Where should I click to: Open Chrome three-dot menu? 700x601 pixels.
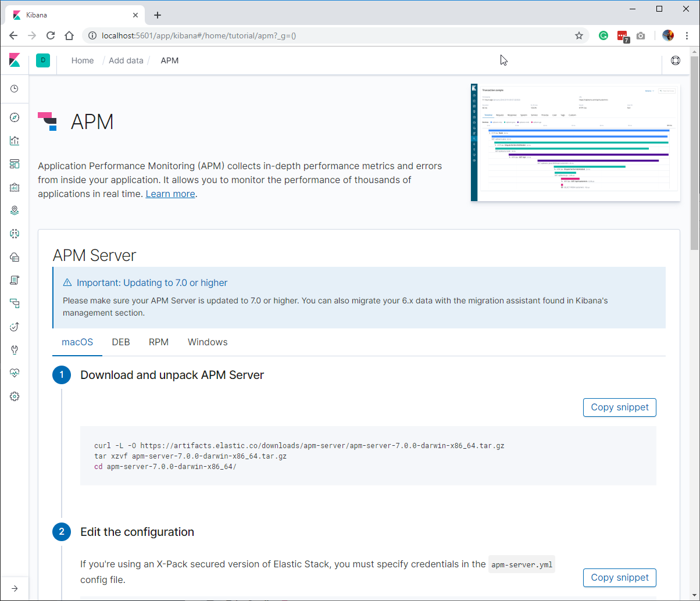click(x=687, y=35)
